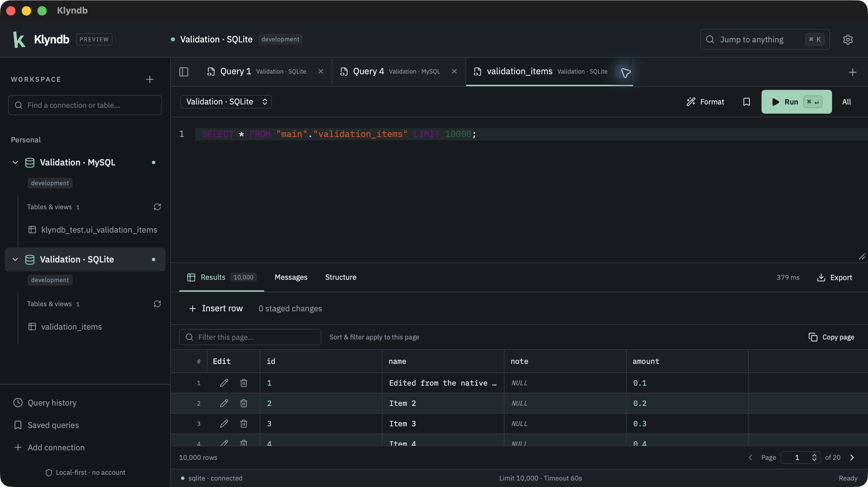Toggle the sidebar panel icon
This screenshot has width=868, height=487.
(184, 72)
